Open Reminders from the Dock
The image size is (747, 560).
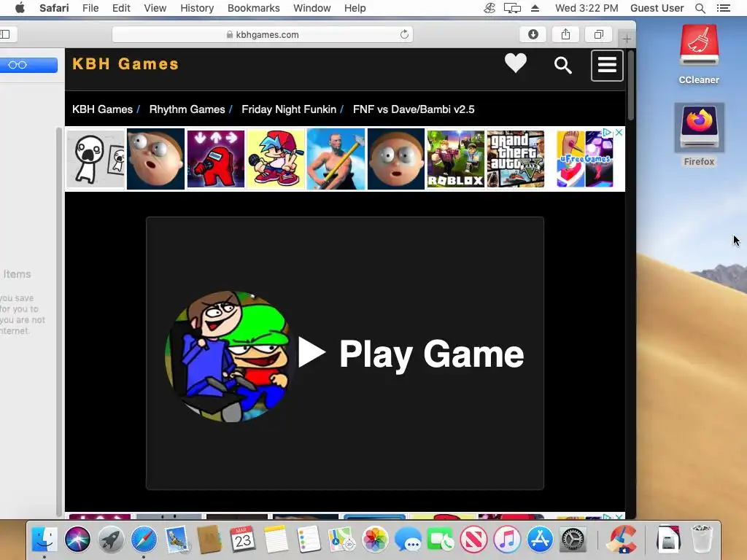coord(309,540)
